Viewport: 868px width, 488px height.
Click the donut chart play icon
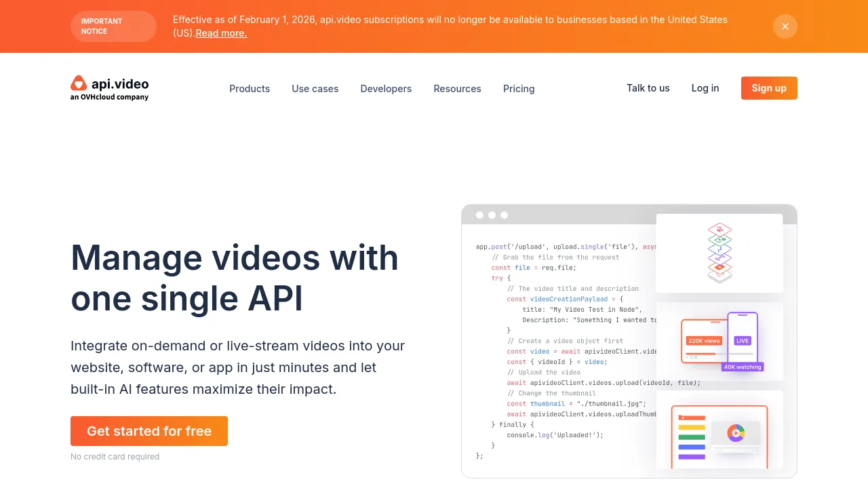pos(736,432)
